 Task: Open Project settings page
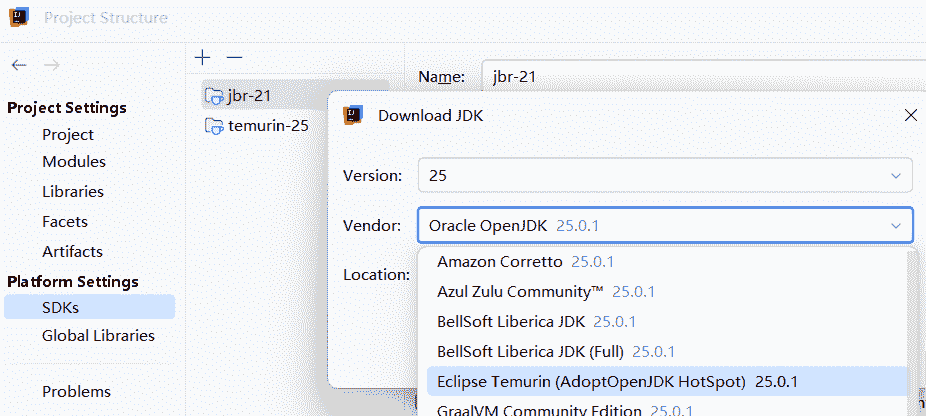point(68,135)
